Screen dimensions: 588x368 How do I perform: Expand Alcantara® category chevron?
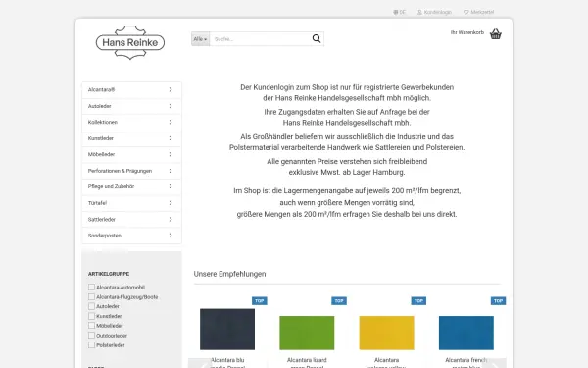[x=171, y=89]
